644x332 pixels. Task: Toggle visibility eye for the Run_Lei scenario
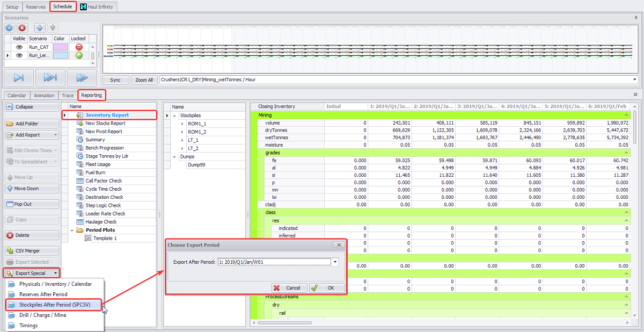tap(19, 55)
